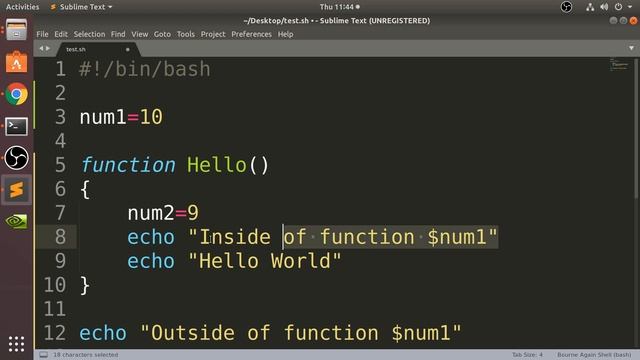Click the #!/bin/bash shebang text
The height and width of the screenshot is (360, 640).
pyautogui.click(x=145, y=69)
